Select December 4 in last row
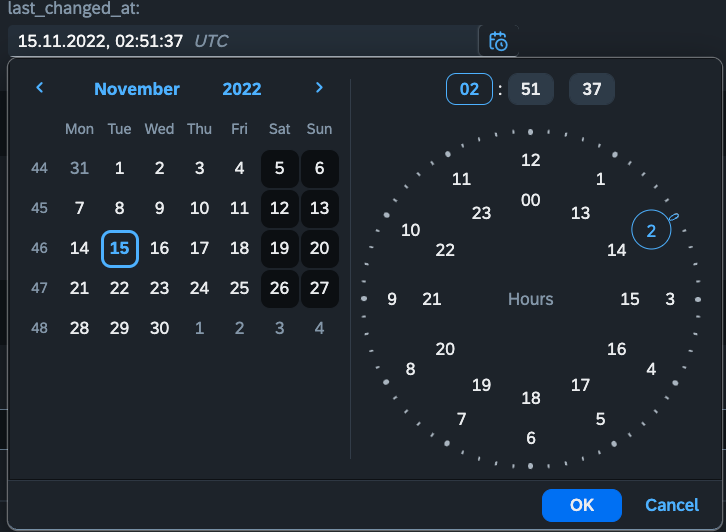The width and height of the screenshot is (726, 532). [x=319, y=328]
